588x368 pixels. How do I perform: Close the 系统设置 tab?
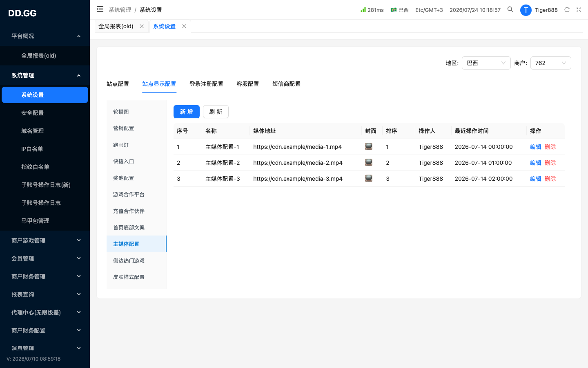coord(184,26)
